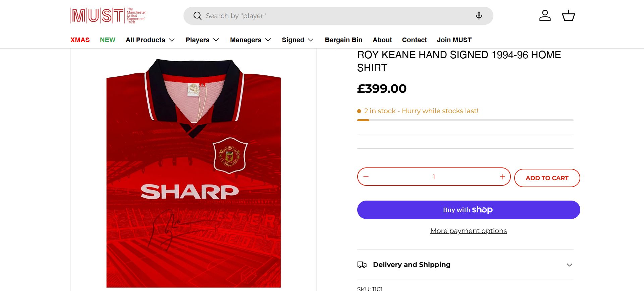
Task: Open the Bargain Bin page
Action: tap(343, 40)
